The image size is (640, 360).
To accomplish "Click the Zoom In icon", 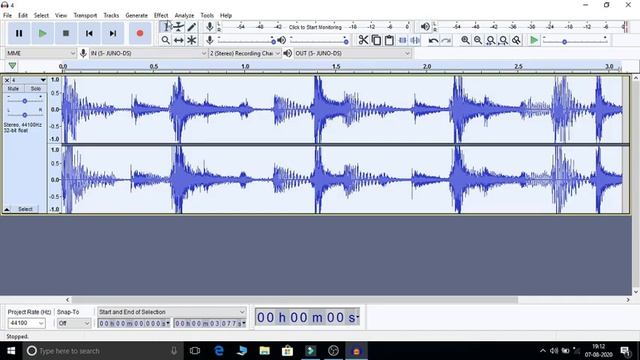I will point(465,40).
